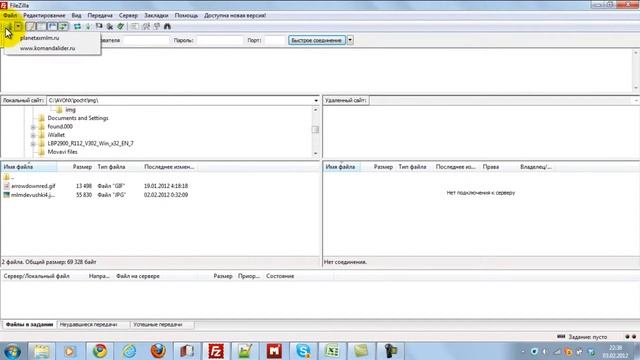Screen dimensions: 640x360
Task: Sort local files by Тип файла
Action: coord(111,167)
